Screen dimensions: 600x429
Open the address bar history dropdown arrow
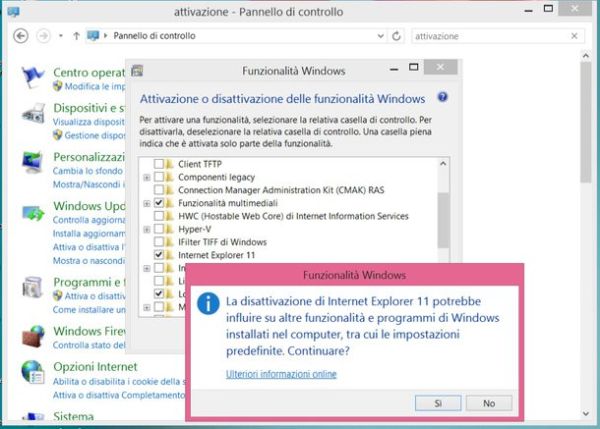pyautogui.click(x=381, y=36)
